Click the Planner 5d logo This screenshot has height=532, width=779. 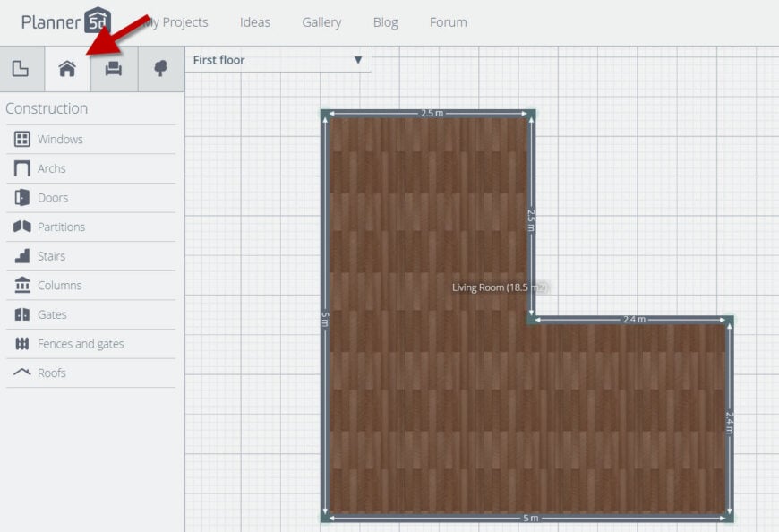point(66,21)
